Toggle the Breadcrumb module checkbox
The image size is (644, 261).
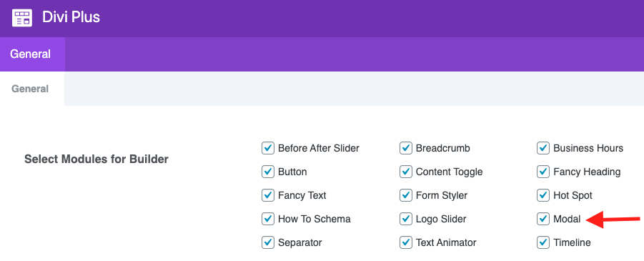pyautogui.click(x=406, y=148)
